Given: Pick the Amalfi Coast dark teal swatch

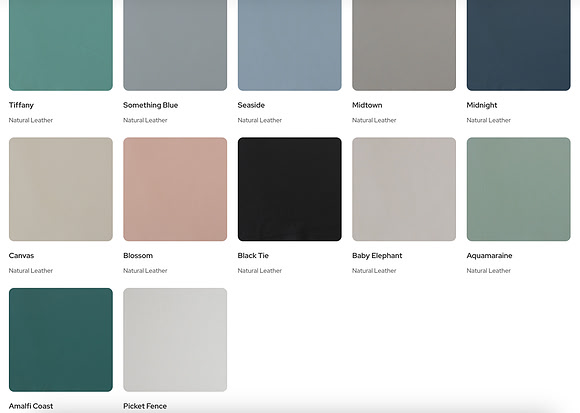Looking at the screenshot, I should 61,340.
